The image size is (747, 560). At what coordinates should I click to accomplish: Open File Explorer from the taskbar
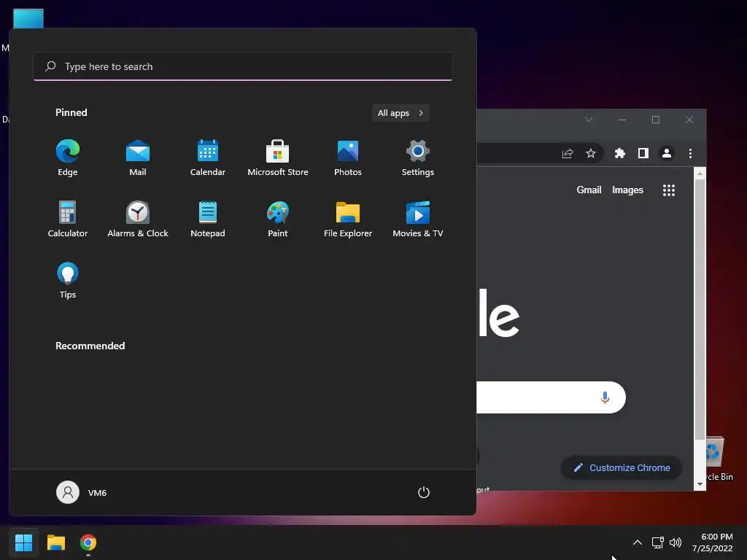click(55, 542)
